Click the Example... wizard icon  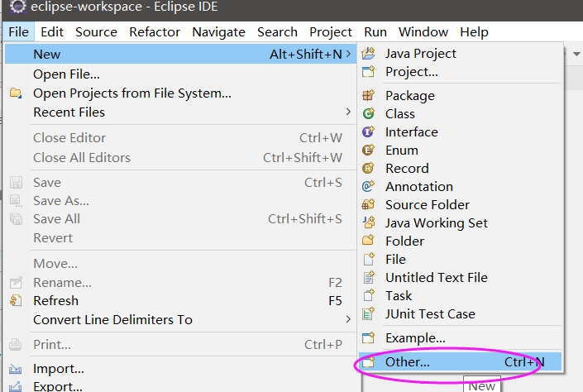(x=369, y=337)
